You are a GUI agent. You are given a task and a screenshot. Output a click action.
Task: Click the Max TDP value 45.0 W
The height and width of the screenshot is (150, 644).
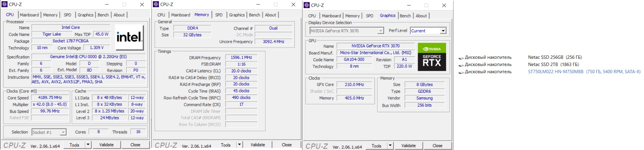(102, 34)
